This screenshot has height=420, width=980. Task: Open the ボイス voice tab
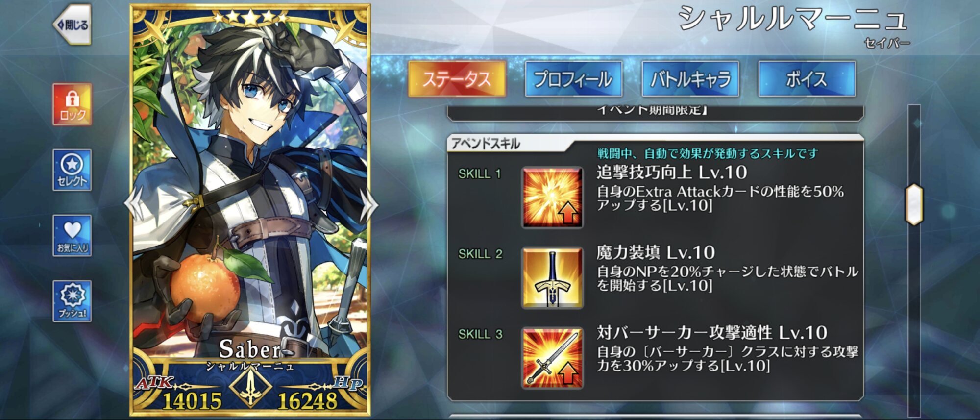(x=807, y=79)
